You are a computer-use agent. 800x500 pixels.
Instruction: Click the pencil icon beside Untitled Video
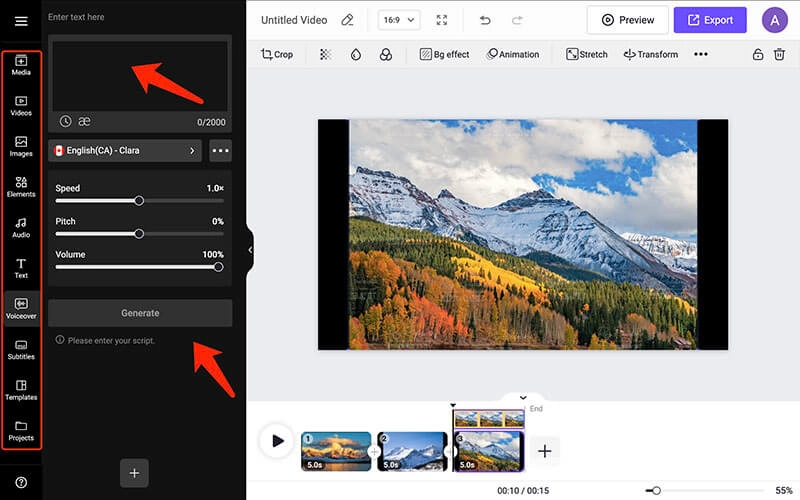[x=347, y=20]
